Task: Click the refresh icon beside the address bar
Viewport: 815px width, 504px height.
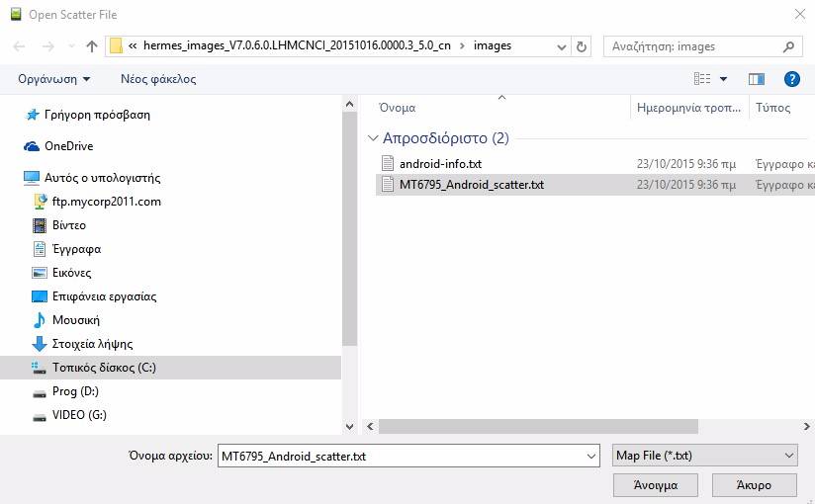Action: point(582,46)
